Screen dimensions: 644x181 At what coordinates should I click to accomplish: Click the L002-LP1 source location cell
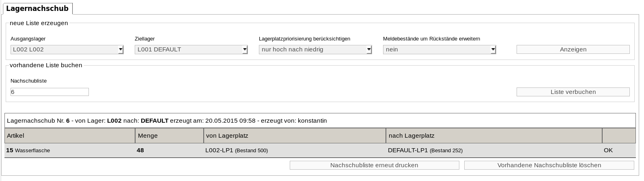[x=295, y=150]
